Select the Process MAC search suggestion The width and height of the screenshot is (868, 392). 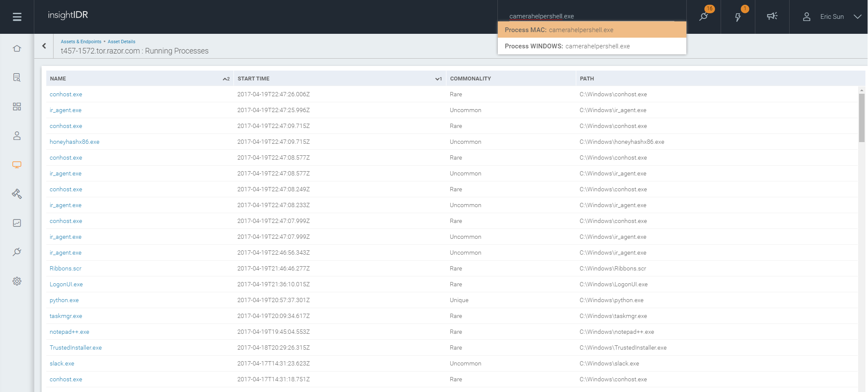592,30
